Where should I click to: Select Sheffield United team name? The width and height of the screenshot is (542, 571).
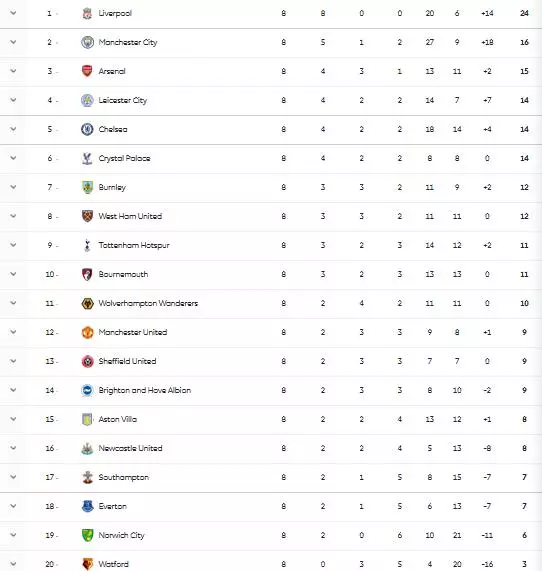[x=127, y=361]
